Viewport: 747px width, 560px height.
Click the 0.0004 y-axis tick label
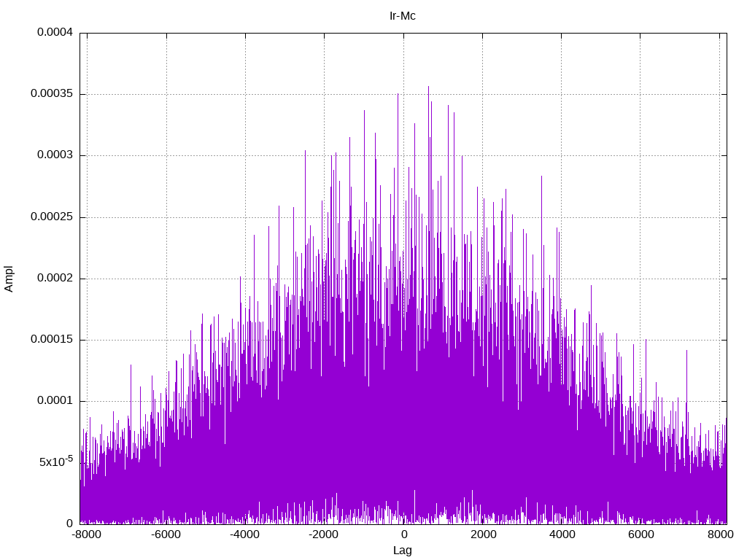(55, 32)
